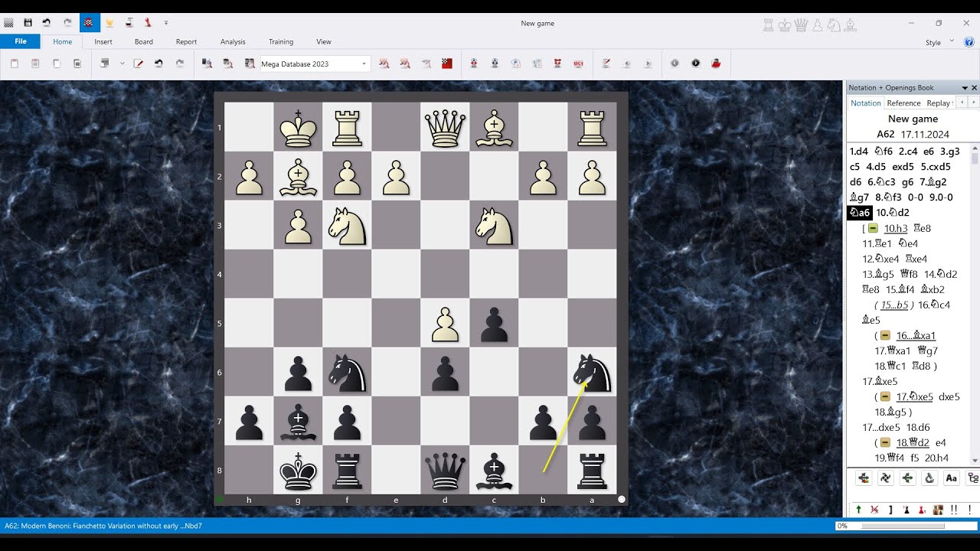980x551 pixels.
Task: Click the board search icon left of Mega Database
Action: click(249, 64)
